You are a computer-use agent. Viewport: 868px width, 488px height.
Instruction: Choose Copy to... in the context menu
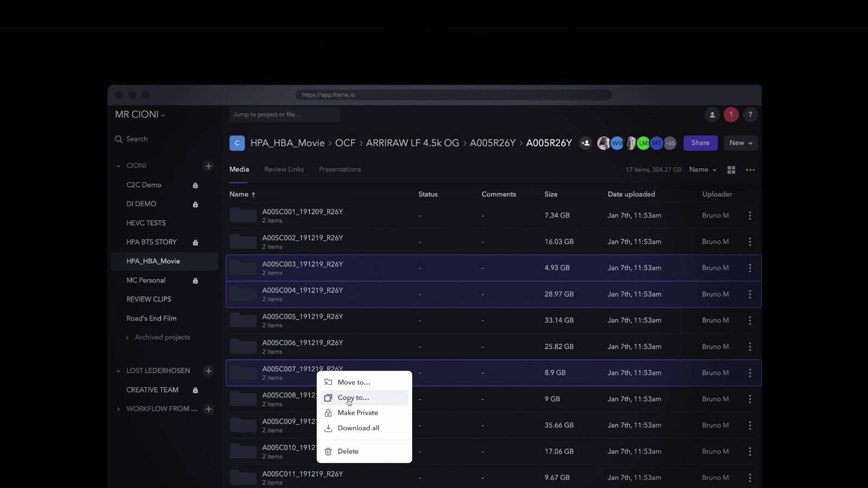[364, 397]
